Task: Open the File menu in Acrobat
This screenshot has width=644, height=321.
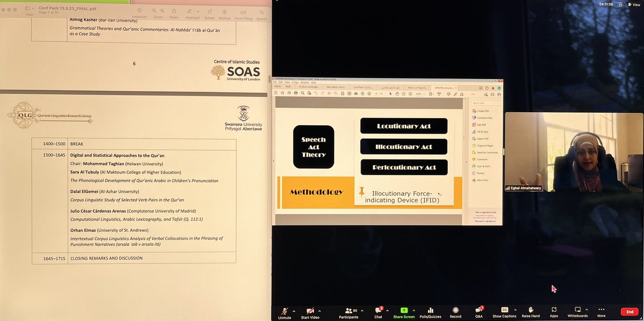Action: [x=276, y=82]
